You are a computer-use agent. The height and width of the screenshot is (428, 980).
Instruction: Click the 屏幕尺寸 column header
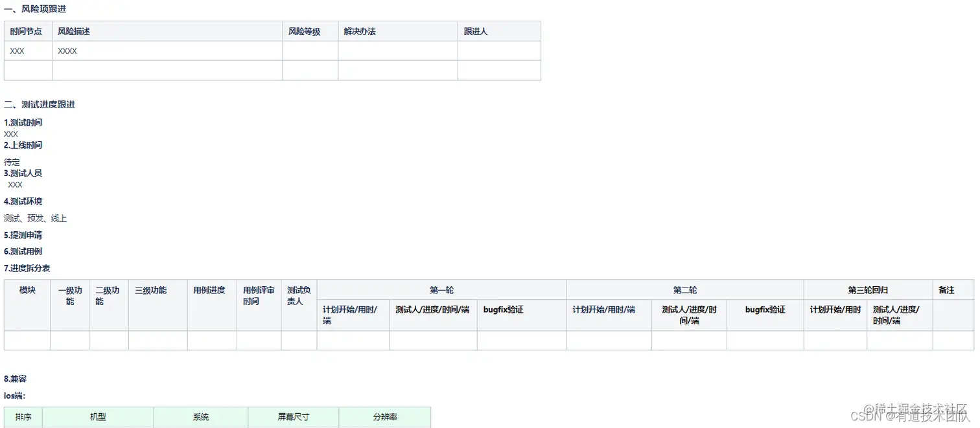pyautogui.click(x=294, y=418)
